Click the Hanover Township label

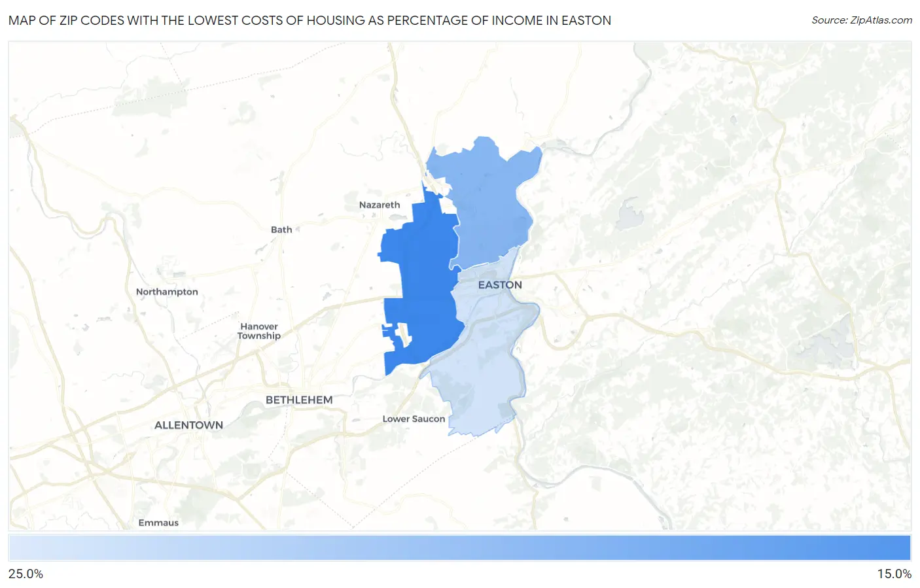click(x=259, y=331)
